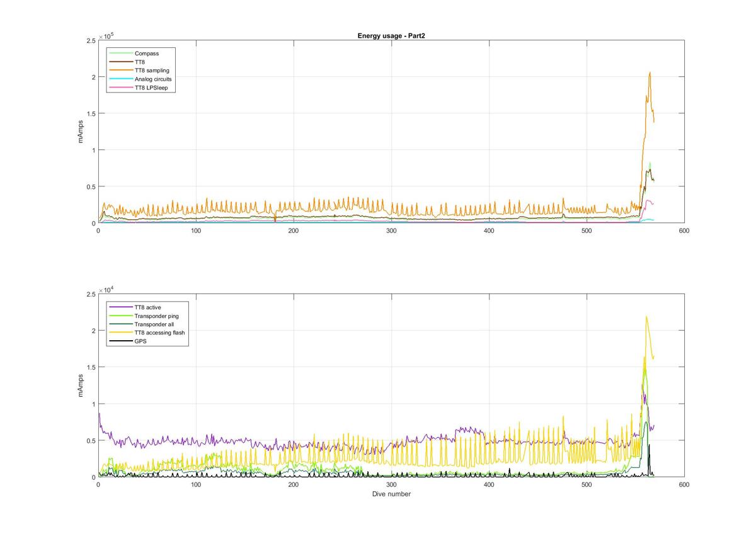Select the 'Dive number' x-axis label
This screenshot has width=756, height=536.
coord(391,494)
